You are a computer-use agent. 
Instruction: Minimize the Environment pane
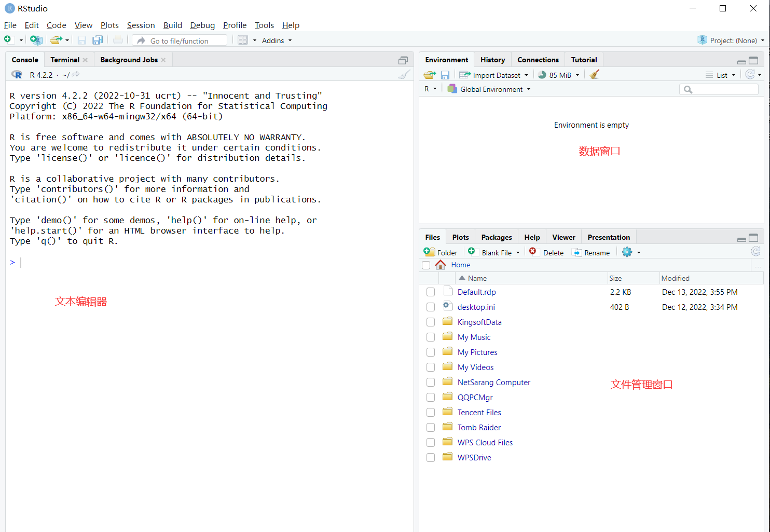(x=741, y=62)
